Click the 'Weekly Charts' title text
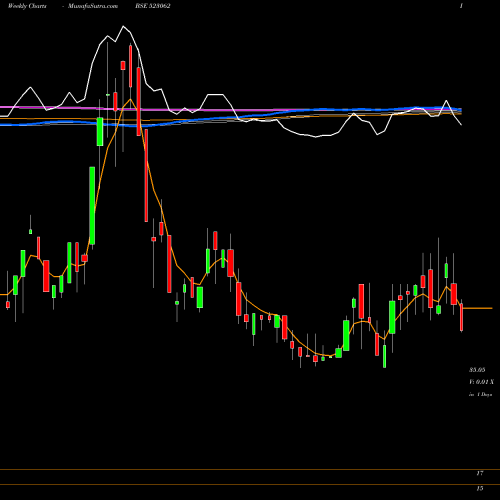The width and height of the screenshot is (500, 500). [27, 6]
